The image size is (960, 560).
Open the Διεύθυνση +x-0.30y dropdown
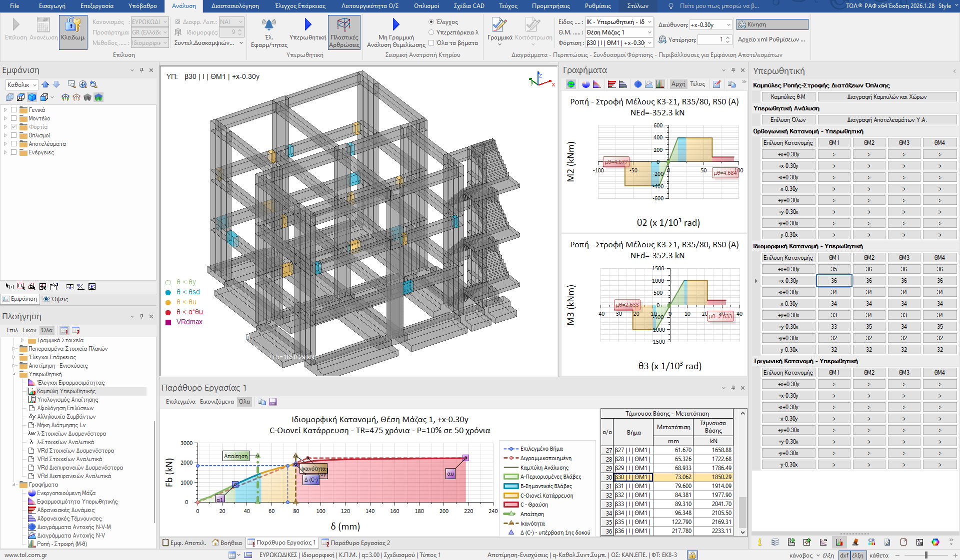[x=728, y=25]
